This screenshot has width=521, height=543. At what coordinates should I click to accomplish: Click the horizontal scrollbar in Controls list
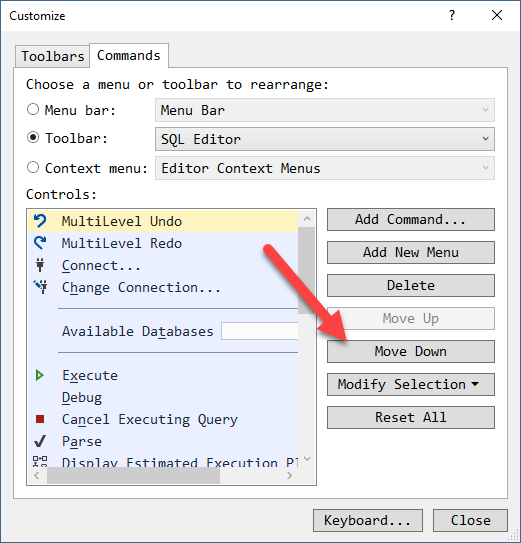(163, 475)
